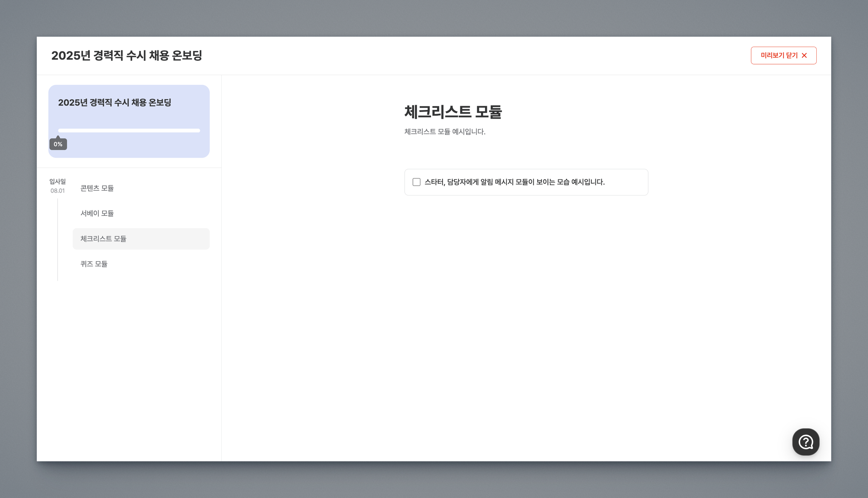The image size is (868, 498).
Task: Check the 스타터, 담당자에게 알림 checkbox
Action: tap(416, 182)
